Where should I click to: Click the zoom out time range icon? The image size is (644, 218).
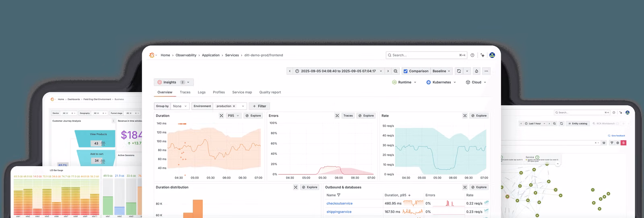tap(396, 71)
